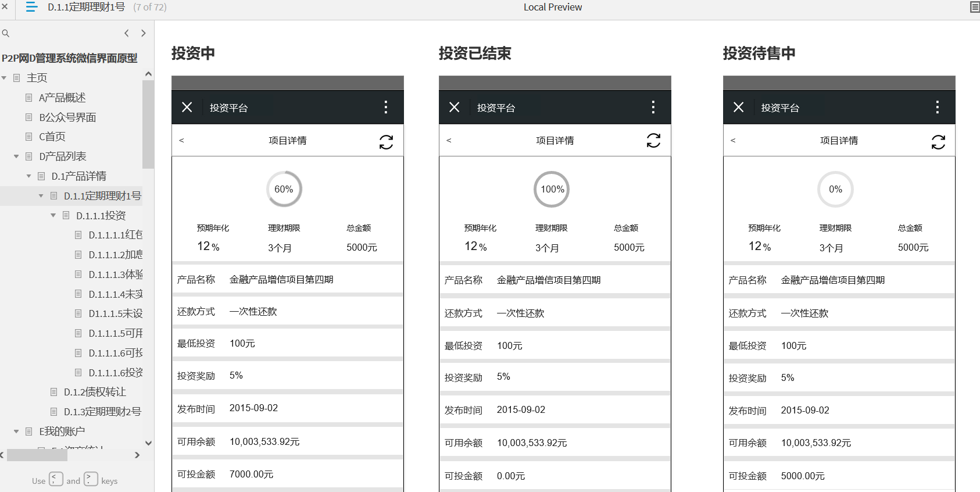Collapse the E我的账户 tree node
980x492 pixels.
[16, 432]
